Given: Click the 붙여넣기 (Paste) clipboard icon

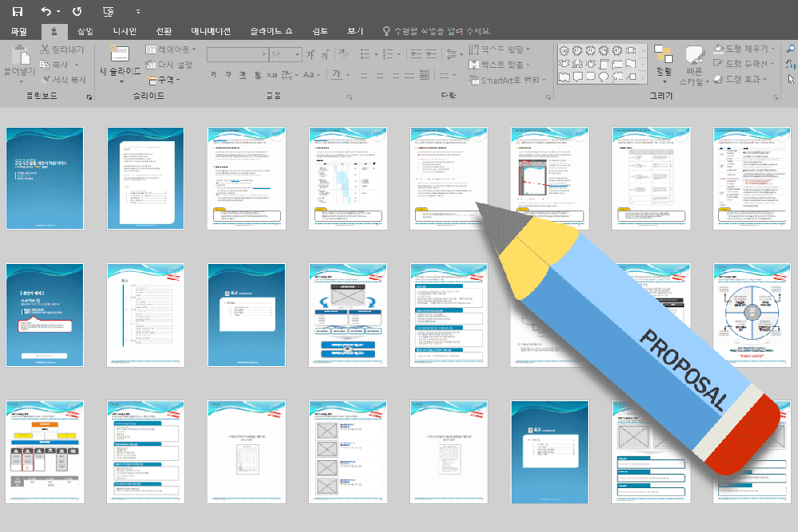Looking at the screenshot, I should click(18, 59).
